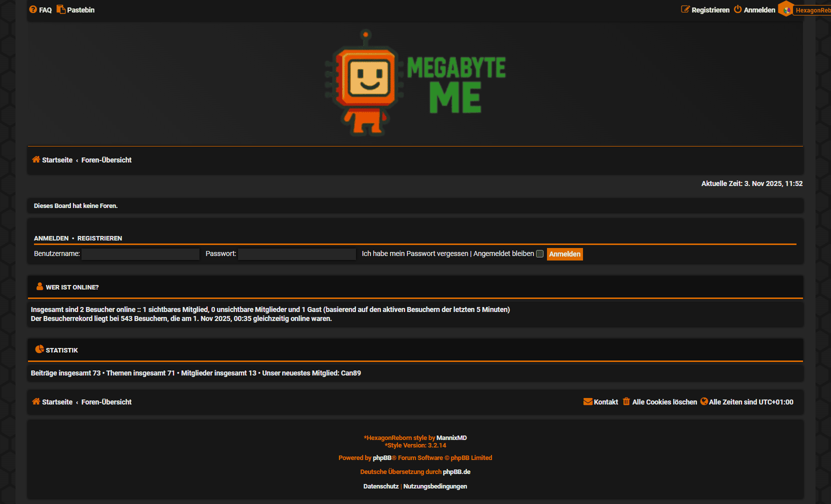Click the Registrieren pencil icon in header
This screenshot has width=831, height=504.
point(685,9)
